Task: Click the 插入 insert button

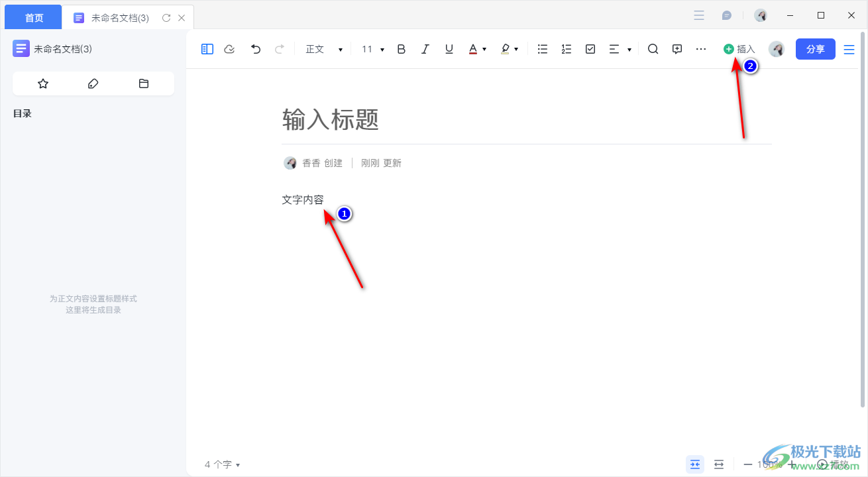Action: [x=739, y=49]
